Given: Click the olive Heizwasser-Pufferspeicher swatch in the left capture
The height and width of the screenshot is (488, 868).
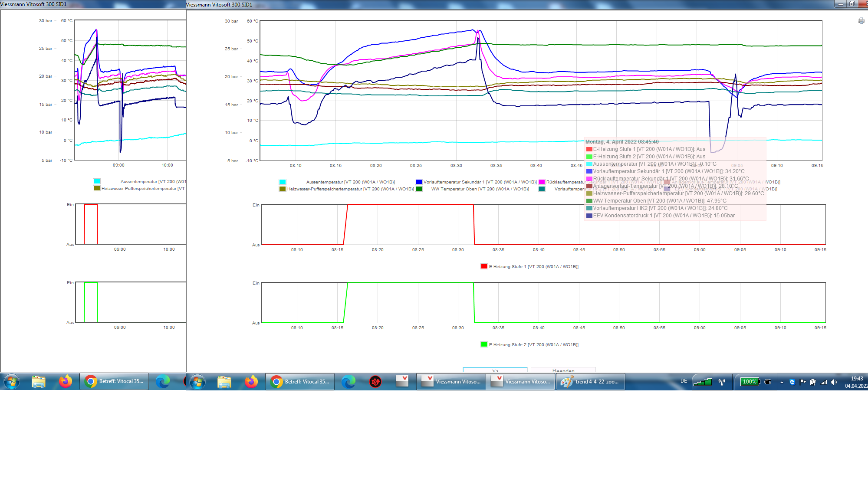Looking at the screenshot, I should (x=97, y=188).
